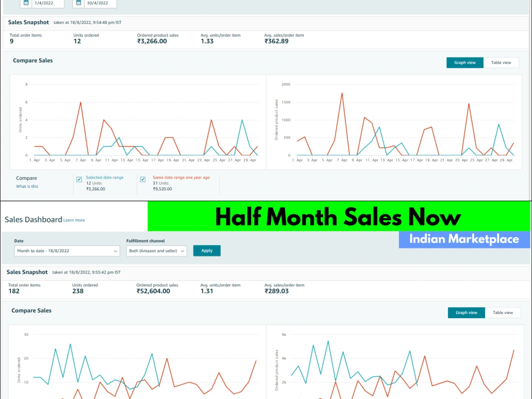The image size is (532, 399).
Task: Open the 'What is this' link
Action: (27, 186)
